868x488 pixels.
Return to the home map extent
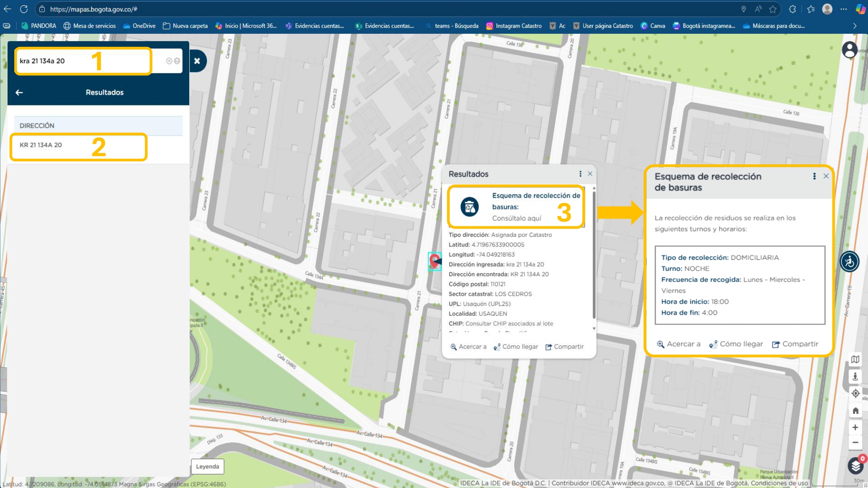click(855, 410)
